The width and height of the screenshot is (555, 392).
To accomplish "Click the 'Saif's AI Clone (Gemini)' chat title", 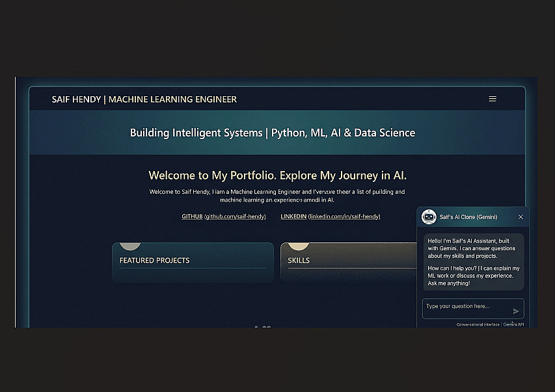I will [468, 217].
